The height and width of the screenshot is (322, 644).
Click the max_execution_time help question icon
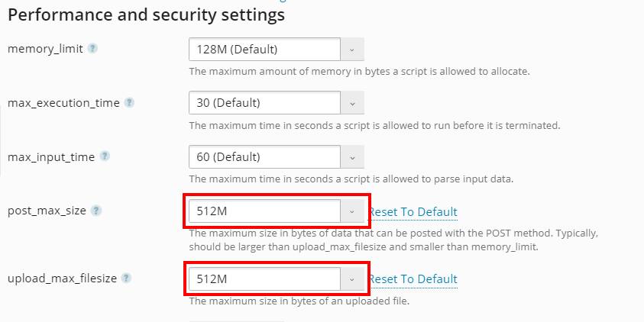click(x=129, y=102)
